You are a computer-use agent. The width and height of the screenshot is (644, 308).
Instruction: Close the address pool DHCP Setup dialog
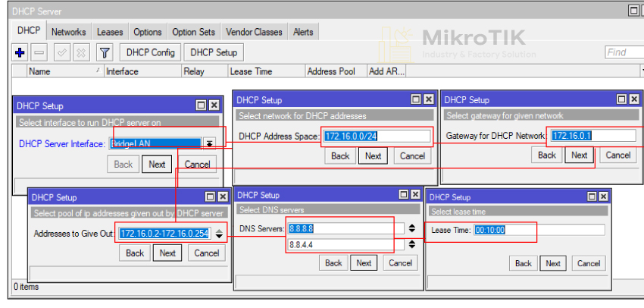click(223, 197)
